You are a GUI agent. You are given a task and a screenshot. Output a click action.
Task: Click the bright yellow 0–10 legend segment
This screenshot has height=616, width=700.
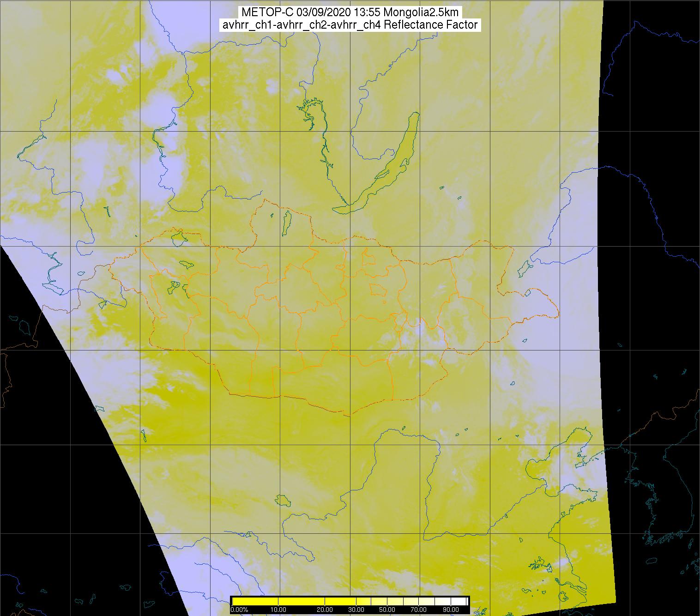coord(255,601)
